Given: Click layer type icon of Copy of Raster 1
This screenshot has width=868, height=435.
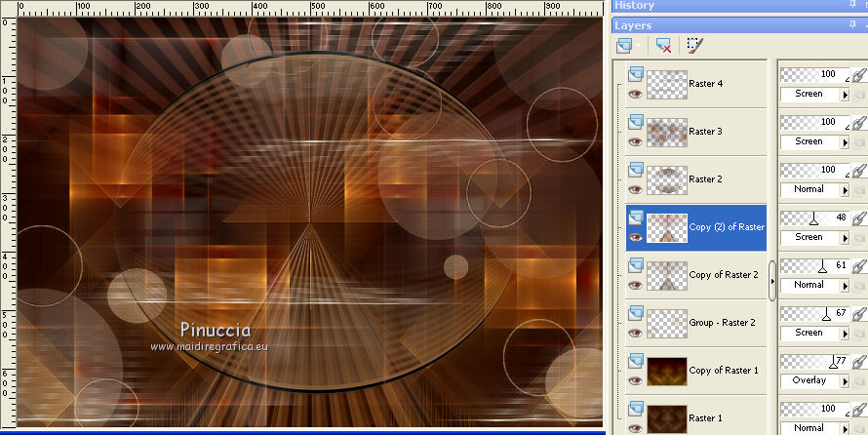Looking at the screenshot, I should (636, 360).
